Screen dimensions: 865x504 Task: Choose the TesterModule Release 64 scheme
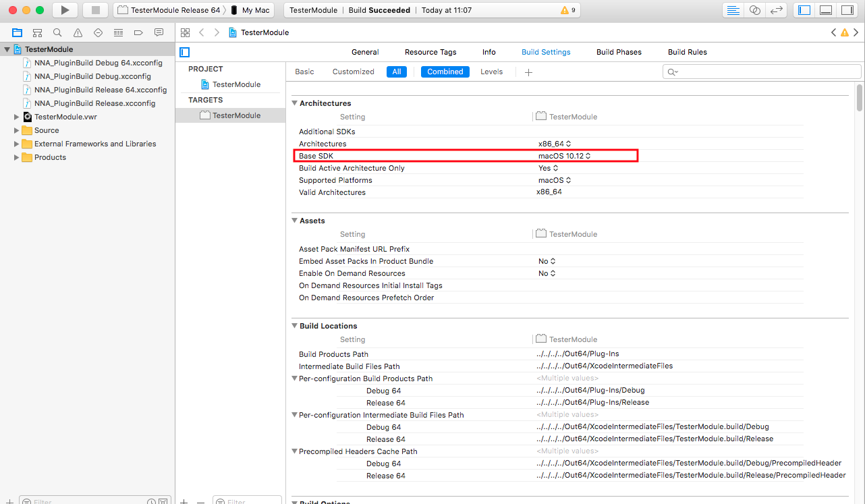tap(169, 10)
